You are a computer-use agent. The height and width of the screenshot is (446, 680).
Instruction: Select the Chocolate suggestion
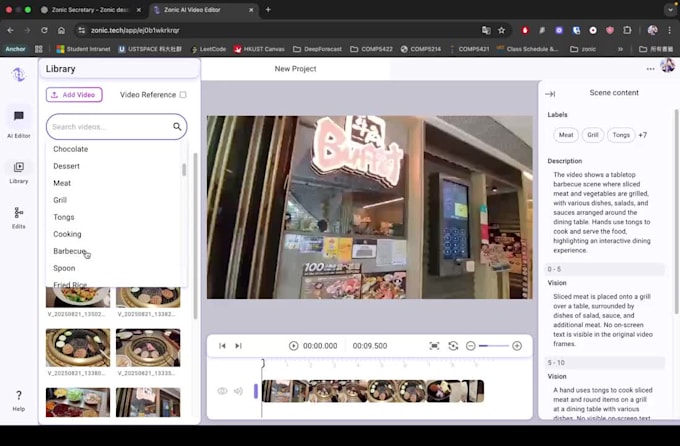pyautogui.click(x=71, y=149)
